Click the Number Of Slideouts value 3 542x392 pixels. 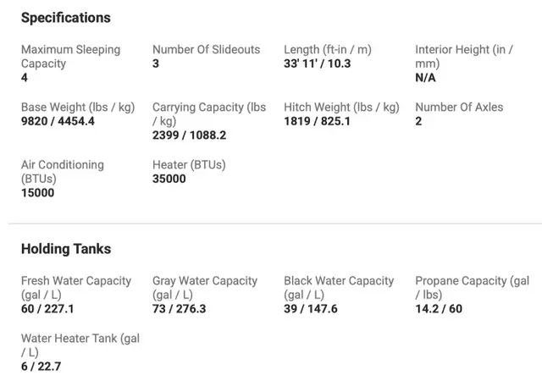[156, 63]
